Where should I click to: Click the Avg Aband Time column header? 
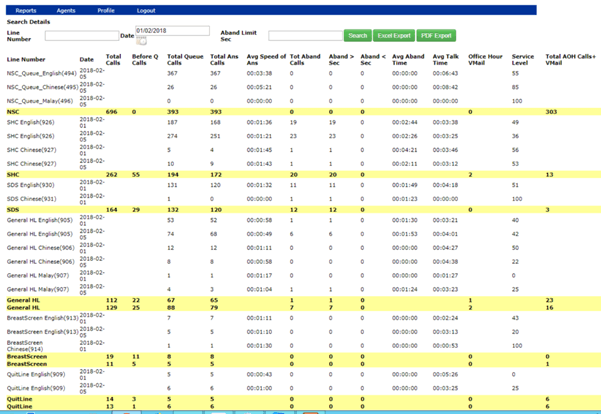pyautogui.click(x=408, y=59)
